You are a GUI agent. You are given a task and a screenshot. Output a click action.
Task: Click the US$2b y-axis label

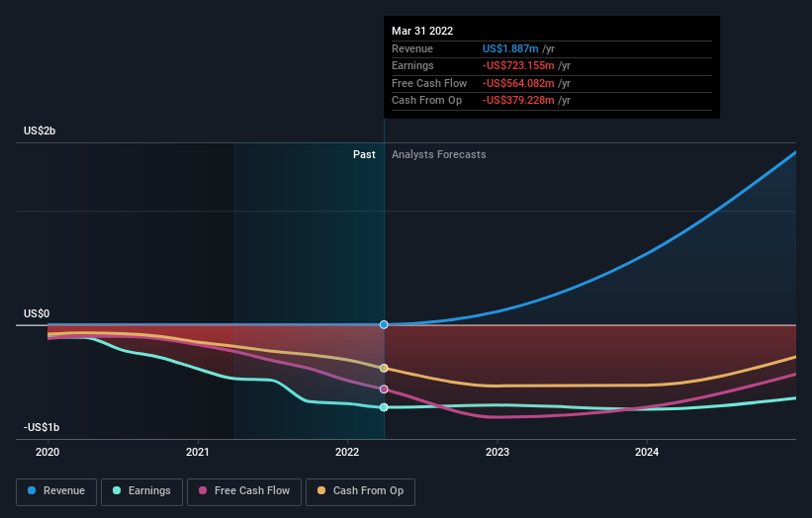coord(40,130)
